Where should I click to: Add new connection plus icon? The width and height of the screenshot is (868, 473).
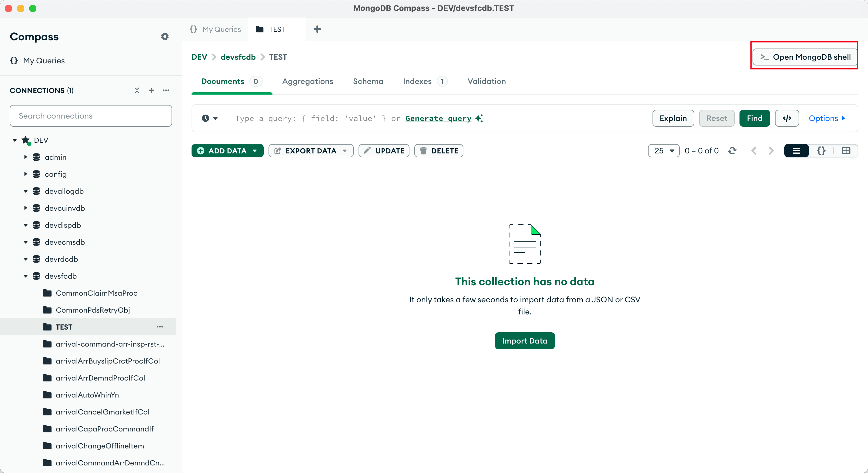[x=151, y=90]
